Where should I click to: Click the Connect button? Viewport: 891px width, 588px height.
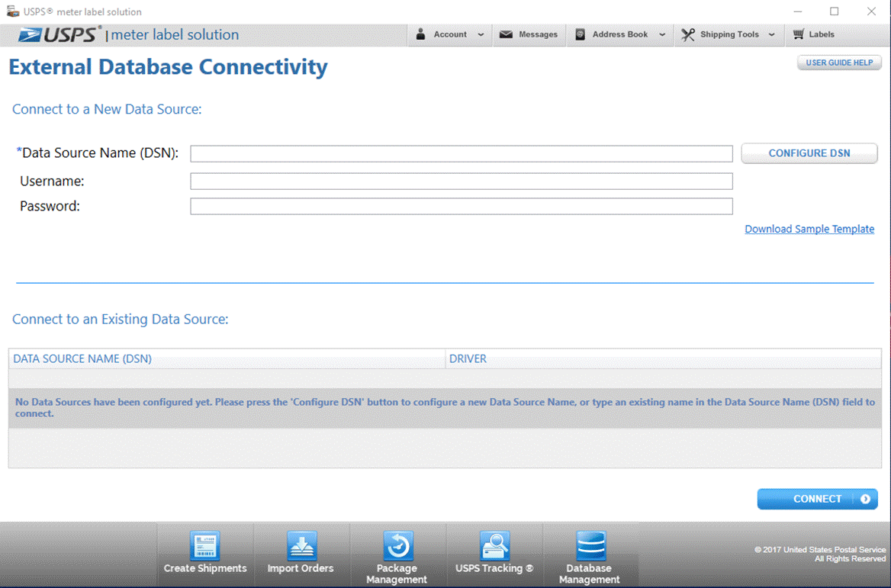click(817, 499)
